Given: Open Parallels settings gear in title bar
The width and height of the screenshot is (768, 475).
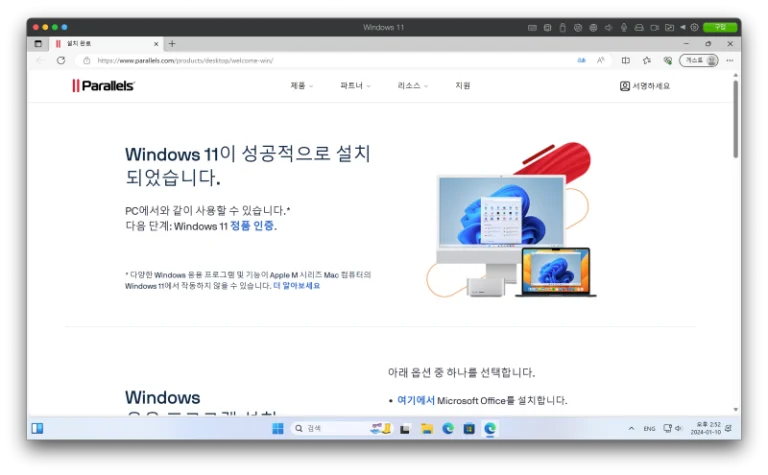Looking at the screenshot, I should (x=694, y=27).
